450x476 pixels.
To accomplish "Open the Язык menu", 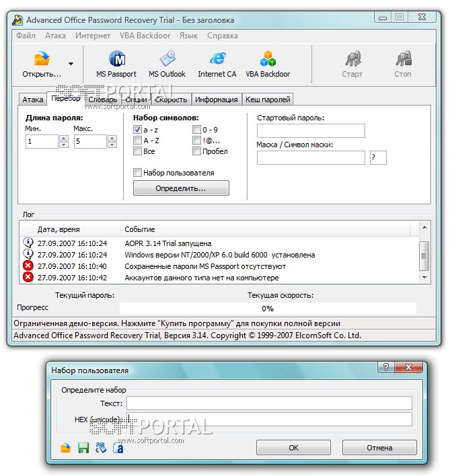I will click(188, 36).
